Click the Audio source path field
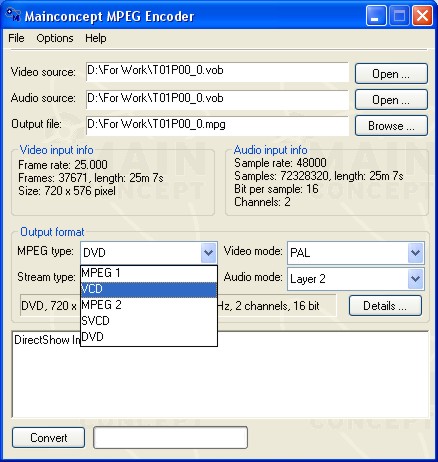Image resolution: width=438 pixels, height=462 pixels. (217, 99)
